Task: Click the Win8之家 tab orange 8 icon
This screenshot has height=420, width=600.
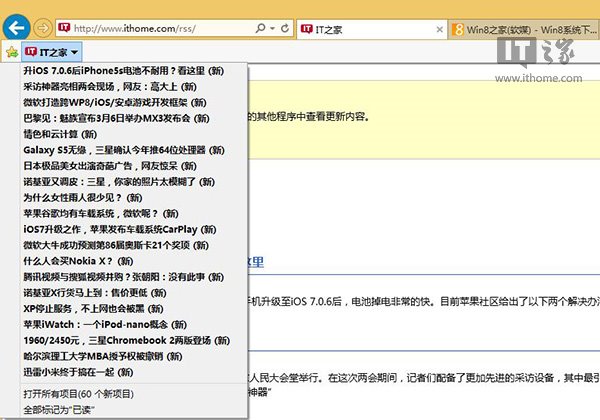Action: pos(458,29)
